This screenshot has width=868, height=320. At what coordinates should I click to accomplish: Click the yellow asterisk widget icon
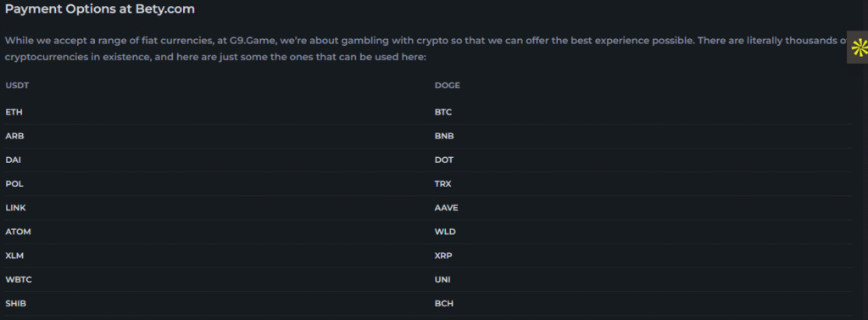860,48
